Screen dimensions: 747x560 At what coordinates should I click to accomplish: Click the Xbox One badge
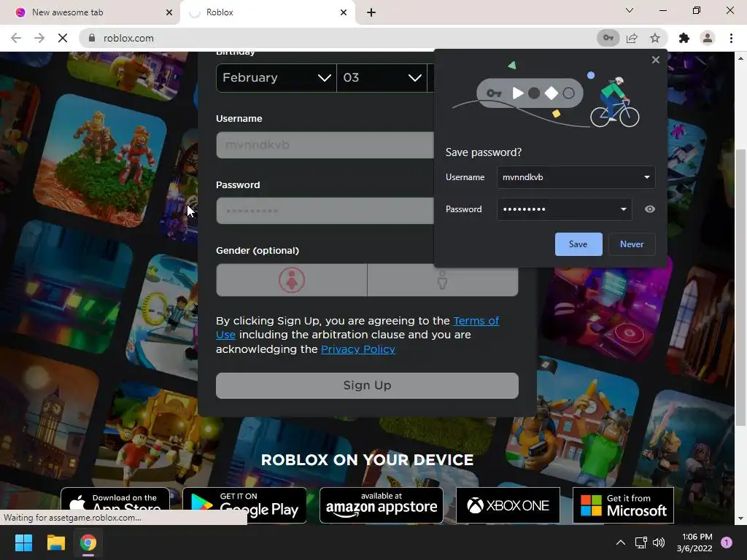click(508, 505)
